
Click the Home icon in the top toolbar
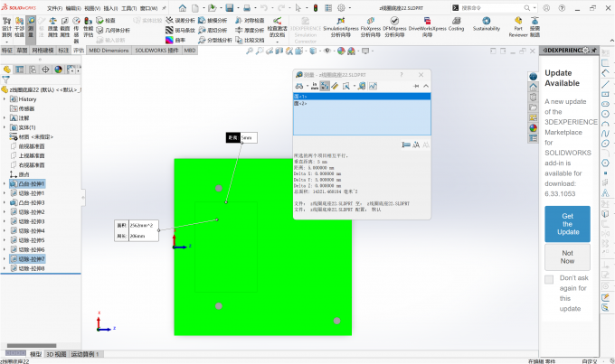point(183,8)
